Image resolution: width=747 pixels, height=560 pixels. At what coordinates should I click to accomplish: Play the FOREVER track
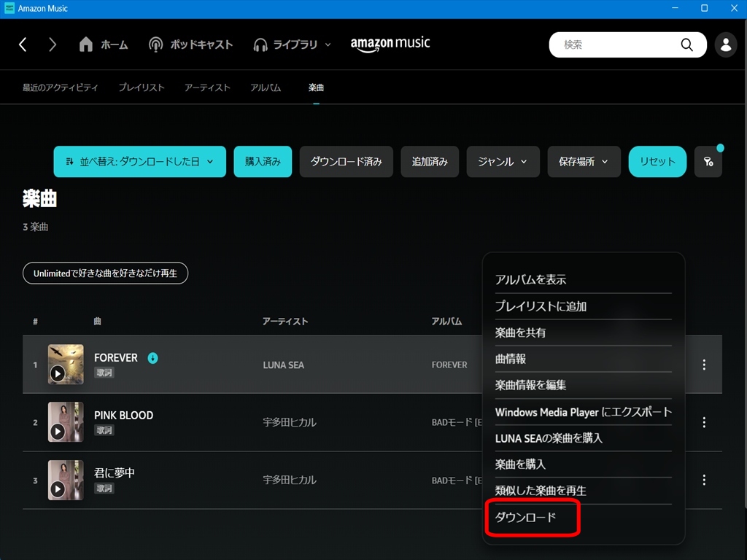[x=58, y=374]
